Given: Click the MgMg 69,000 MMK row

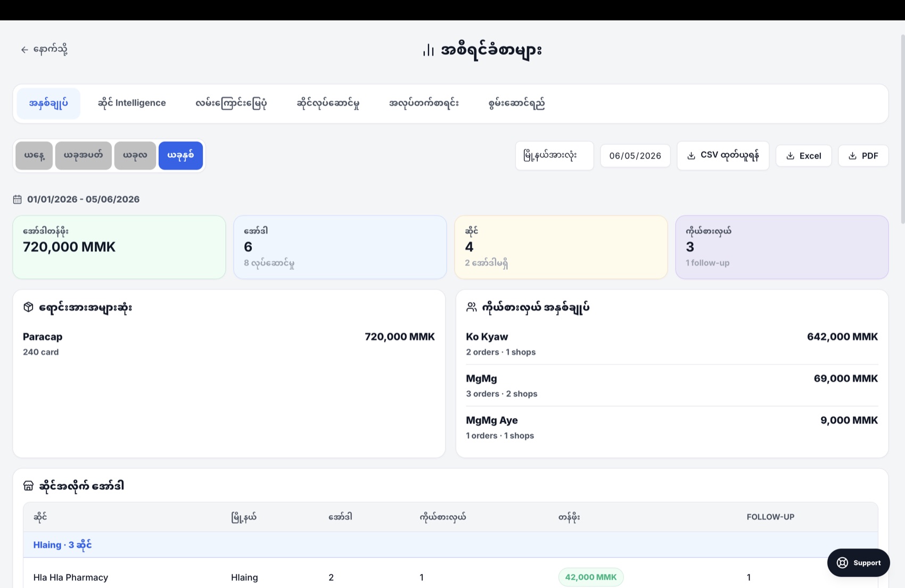Looking at the screenshot, I should point(672,385).
